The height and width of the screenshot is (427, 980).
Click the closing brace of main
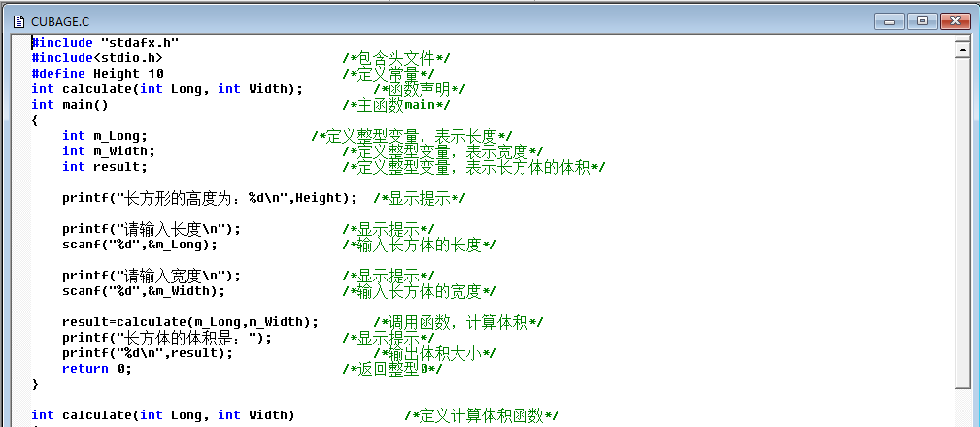34,384
